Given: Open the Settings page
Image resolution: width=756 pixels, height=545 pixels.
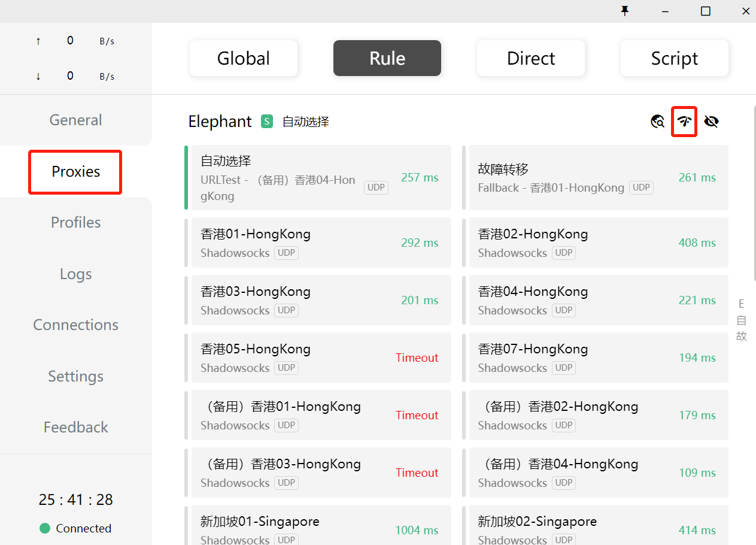Looking at the screenshot, I should (x=75, y=376).
